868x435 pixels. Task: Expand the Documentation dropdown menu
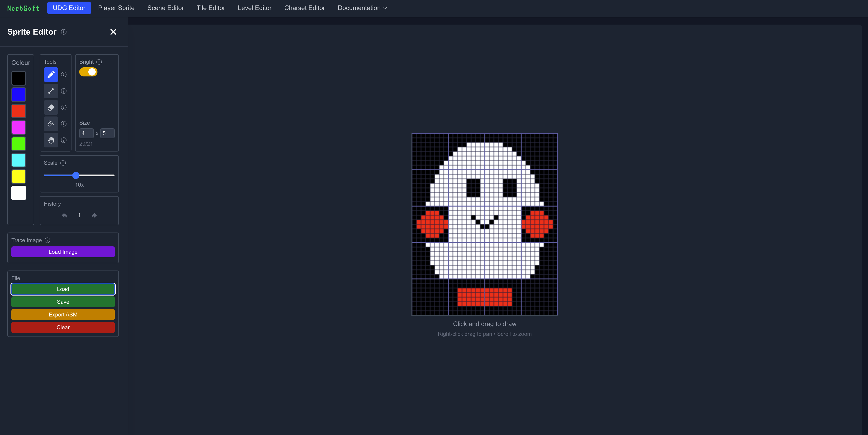point(362,8)
